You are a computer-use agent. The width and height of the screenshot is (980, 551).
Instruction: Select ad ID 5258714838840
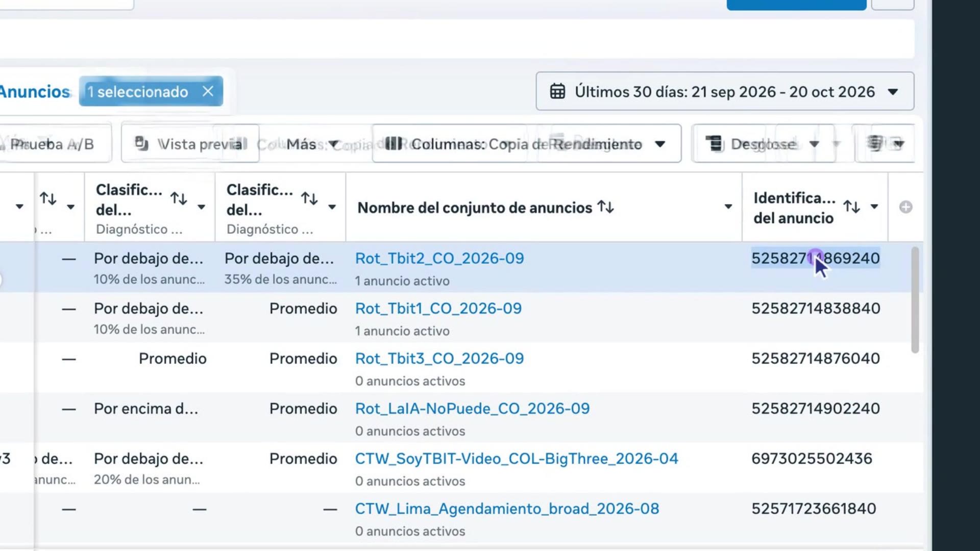[816, 308]
